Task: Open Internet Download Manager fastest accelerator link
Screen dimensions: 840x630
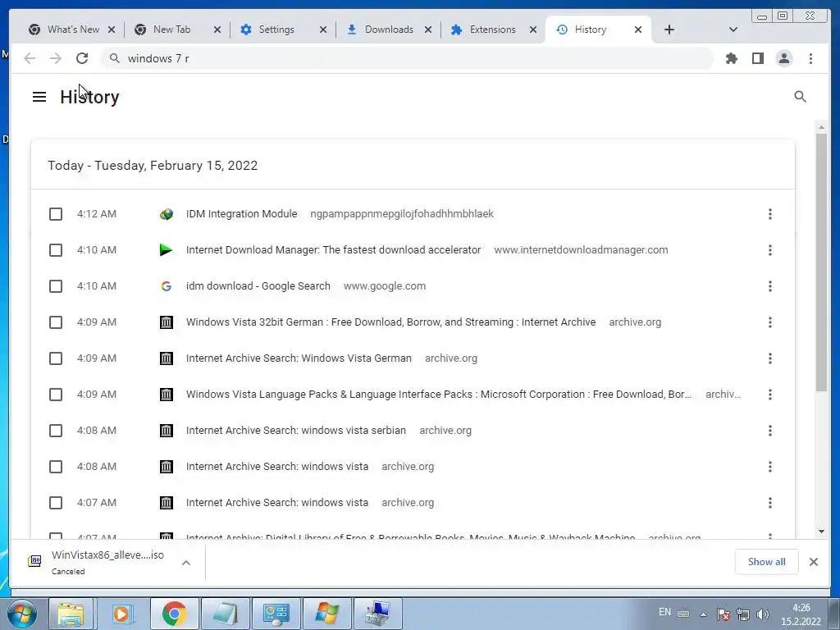Action: pyautogui.click(x=333, y=249)
